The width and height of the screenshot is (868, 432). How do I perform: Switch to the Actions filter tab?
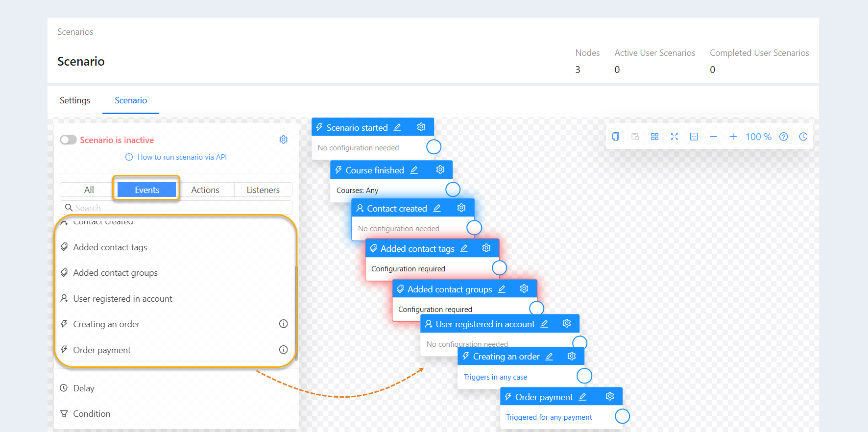tap(205, 190)
